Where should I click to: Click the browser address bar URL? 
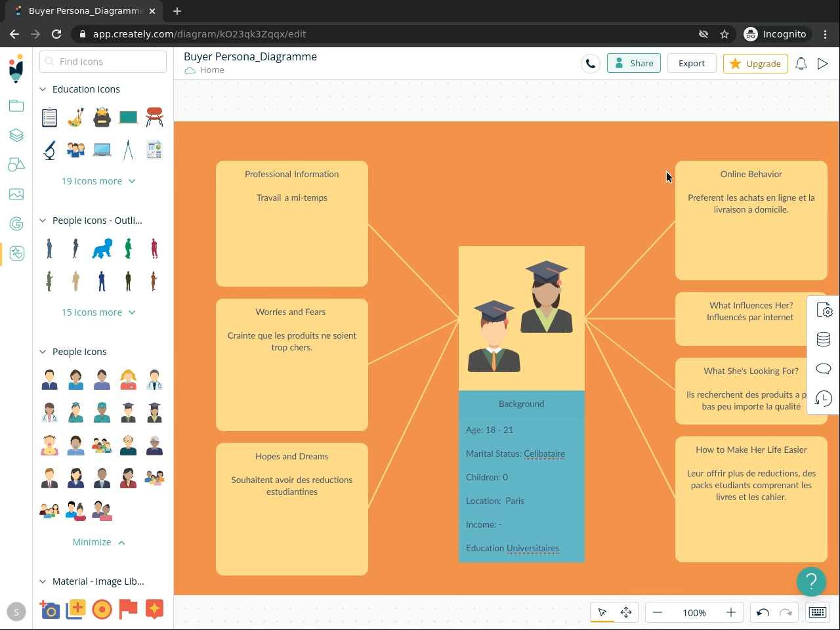pyautogui.click(x=199, y=34)
